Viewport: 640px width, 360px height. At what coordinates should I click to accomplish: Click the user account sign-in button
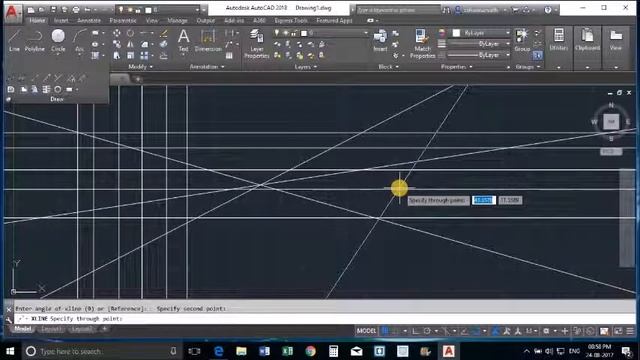(x=480, y=10)
